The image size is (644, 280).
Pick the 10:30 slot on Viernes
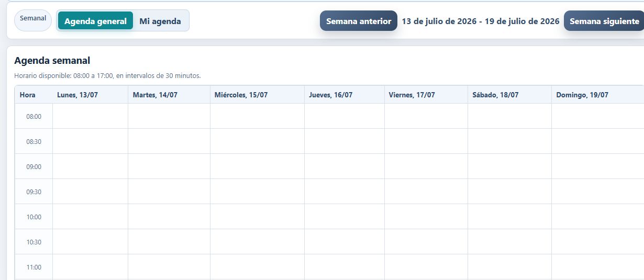click(x=426, y=242)
